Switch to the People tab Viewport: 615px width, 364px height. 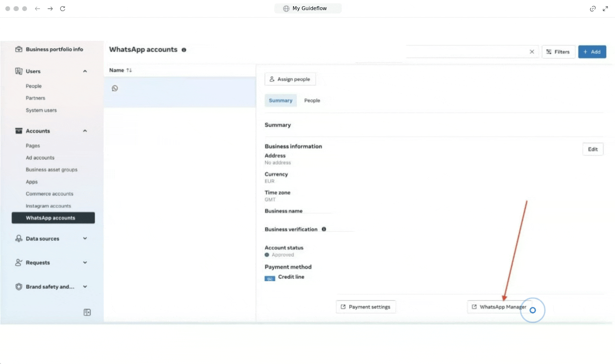[312, 101]
